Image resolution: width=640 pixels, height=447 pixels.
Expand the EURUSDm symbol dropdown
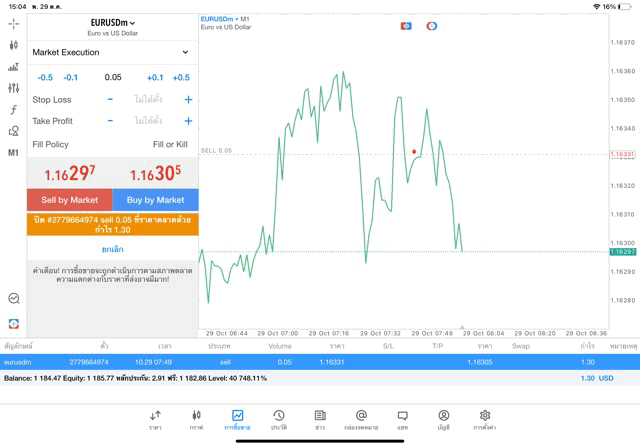click(x=112, y=23)
